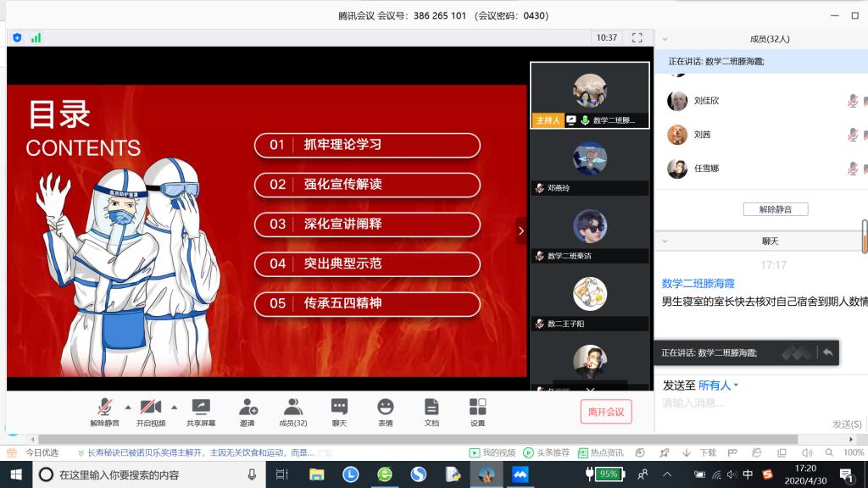Toggle the camera video on
868x488 pixels.
coord(151,408)
